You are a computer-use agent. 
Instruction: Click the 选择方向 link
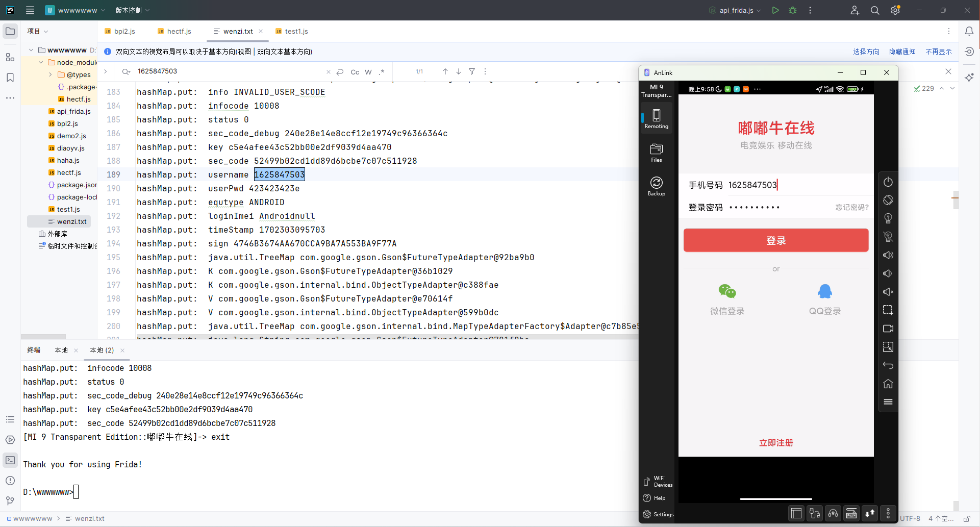click(x=866, y=52)
